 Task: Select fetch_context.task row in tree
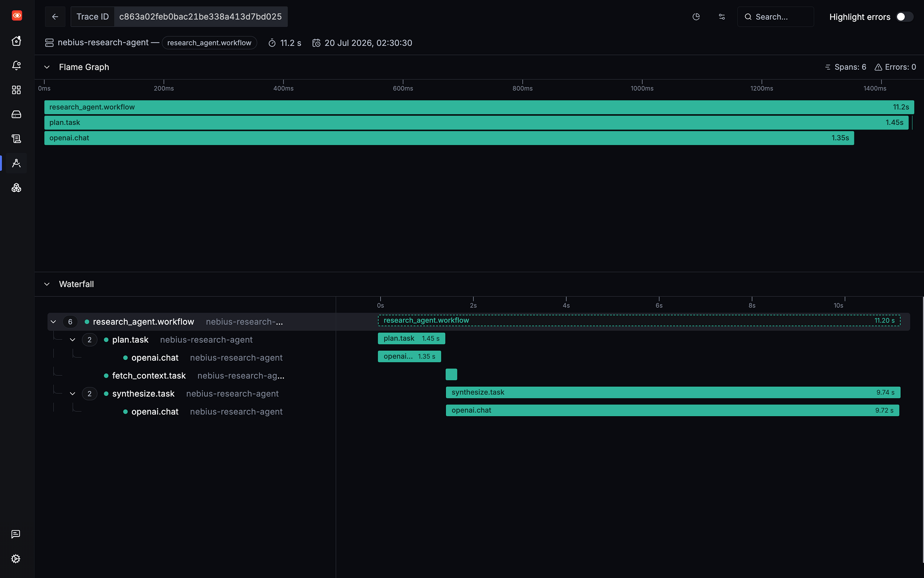pos(192,376)
